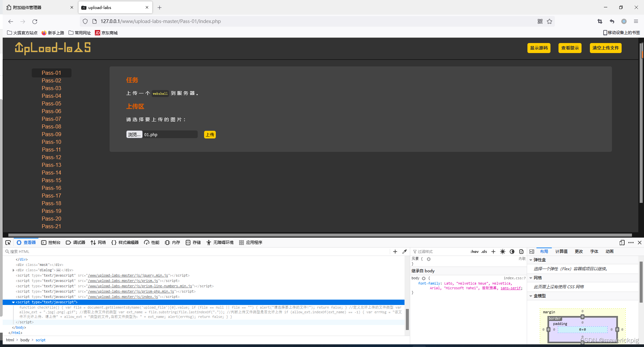Open the Pass-21 link
This screenshot has width=644, height=347.
pyautogui.click(x=51, y=226)
